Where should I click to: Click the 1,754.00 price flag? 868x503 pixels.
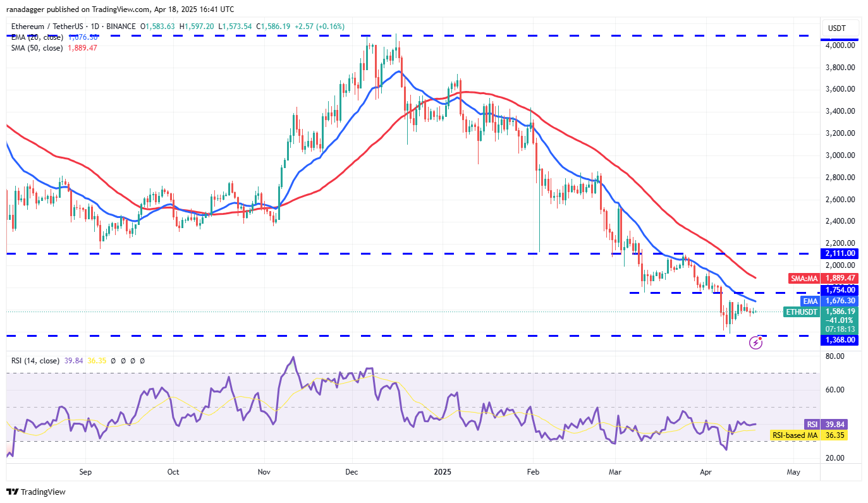pyautogui.click(x=840, y=290)
